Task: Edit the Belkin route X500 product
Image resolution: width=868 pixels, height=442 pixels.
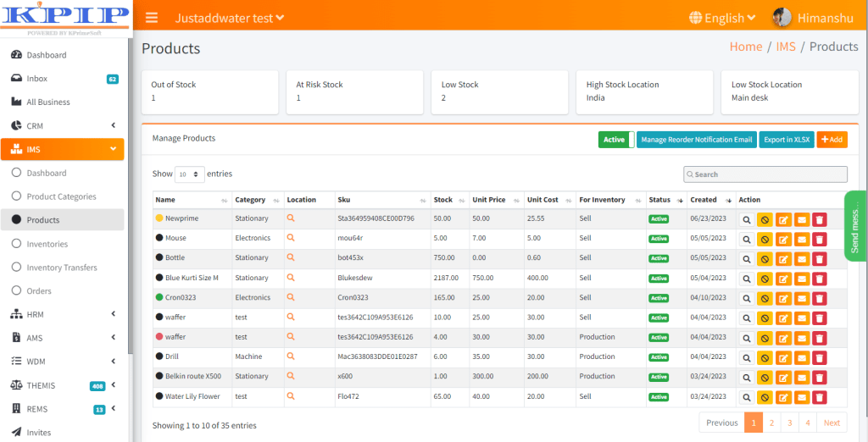Action: coord(783,378)
